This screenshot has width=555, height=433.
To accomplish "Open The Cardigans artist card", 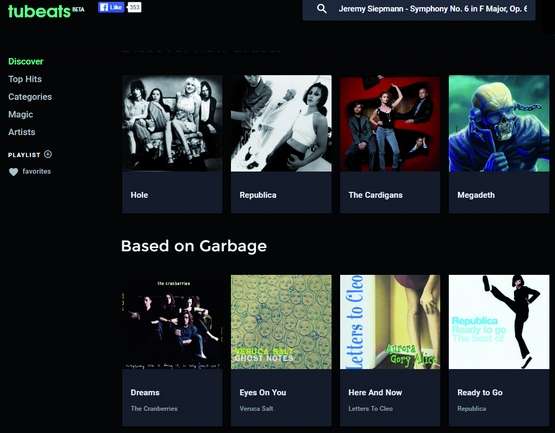I will click(390, 144).
